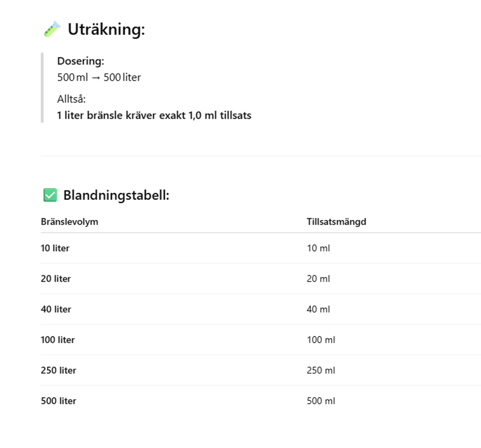The width and height of the screenshot is (481, 448).
Task: Click the bold 1 liter bränsle sentence
Action: click(154, 115)
